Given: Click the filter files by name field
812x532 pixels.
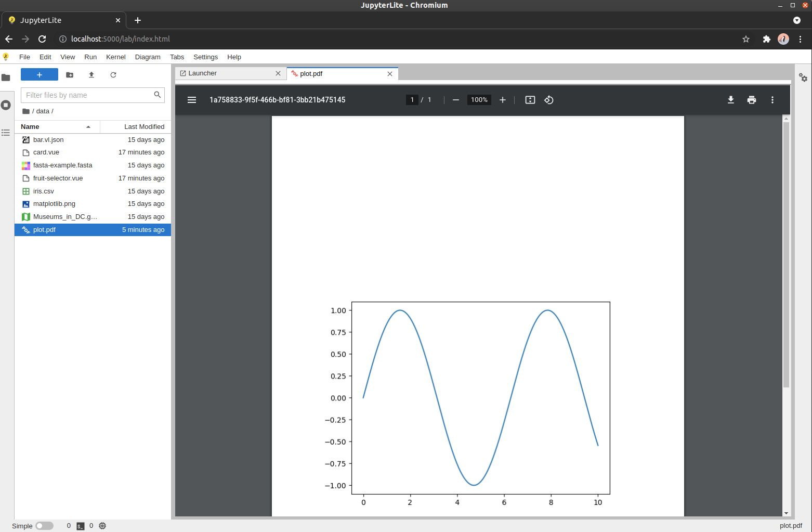Looking at the screenshot, I should (x=86, y=95).
